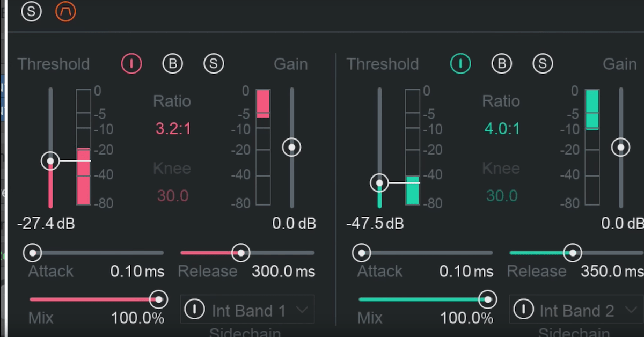Viewport: 644px width, 337px height.
Task: Toggle the green power button for band two
Action: tap(460, 63)
